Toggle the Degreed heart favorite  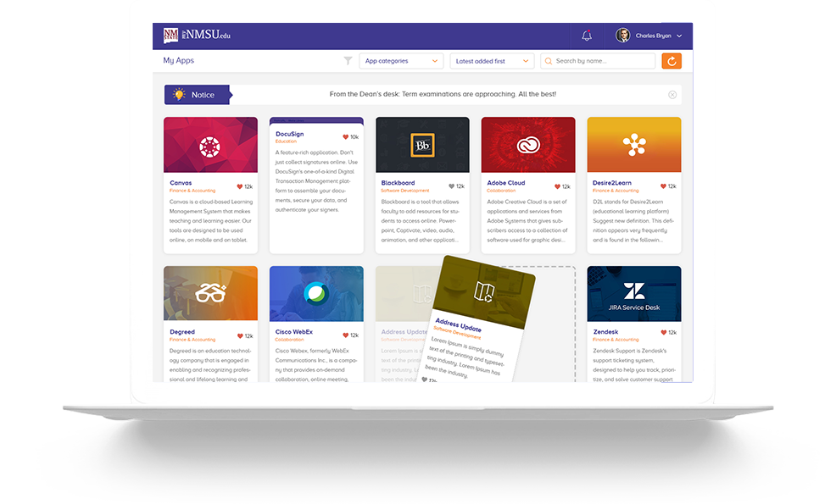pos(240,335)
